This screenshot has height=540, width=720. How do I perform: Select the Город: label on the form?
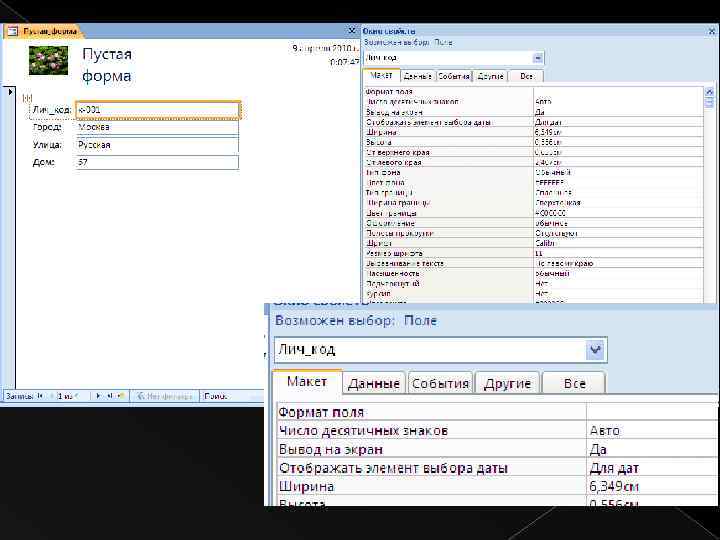pos(47,127)
